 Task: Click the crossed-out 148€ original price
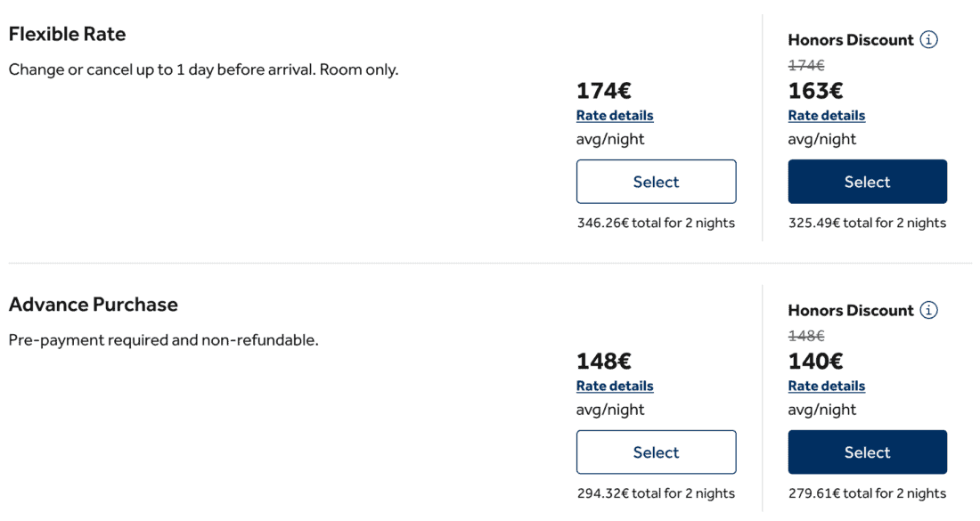tap(806, 336)
